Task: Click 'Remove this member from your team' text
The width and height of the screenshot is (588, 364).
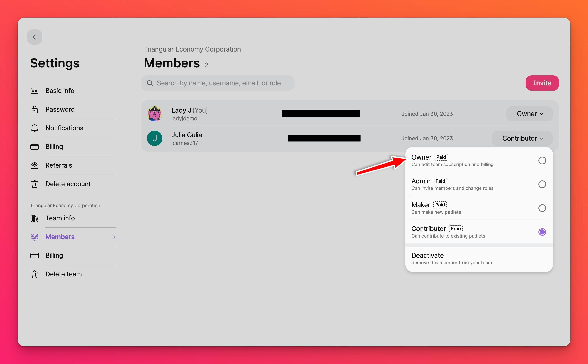Action: coord(451,263)
